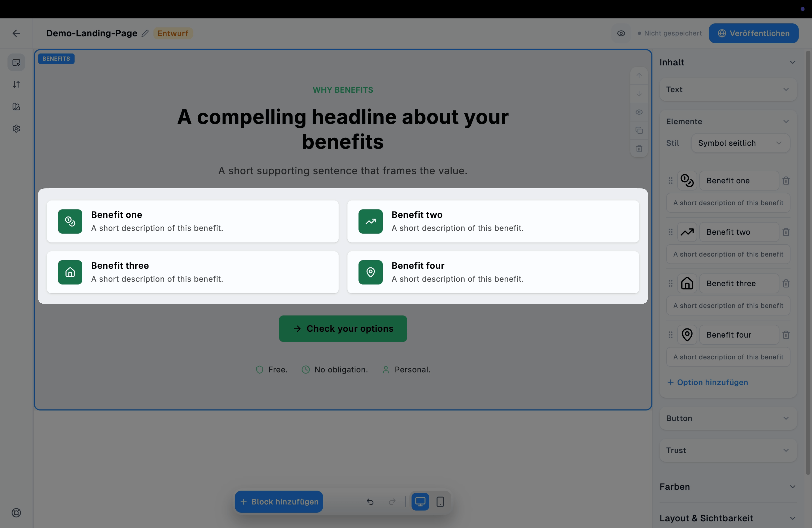
Task: Expand the Trust panel
Action: [728, 450]
